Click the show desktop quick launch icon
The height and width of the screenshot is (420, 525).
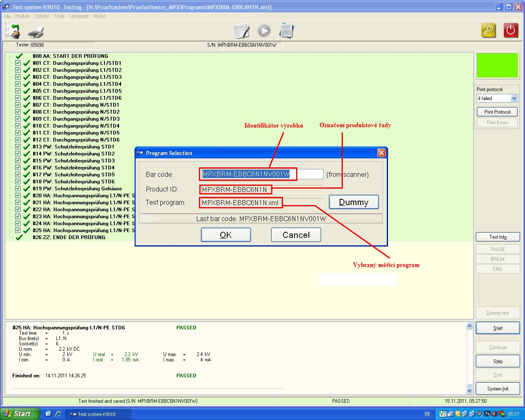pos(48,414)
